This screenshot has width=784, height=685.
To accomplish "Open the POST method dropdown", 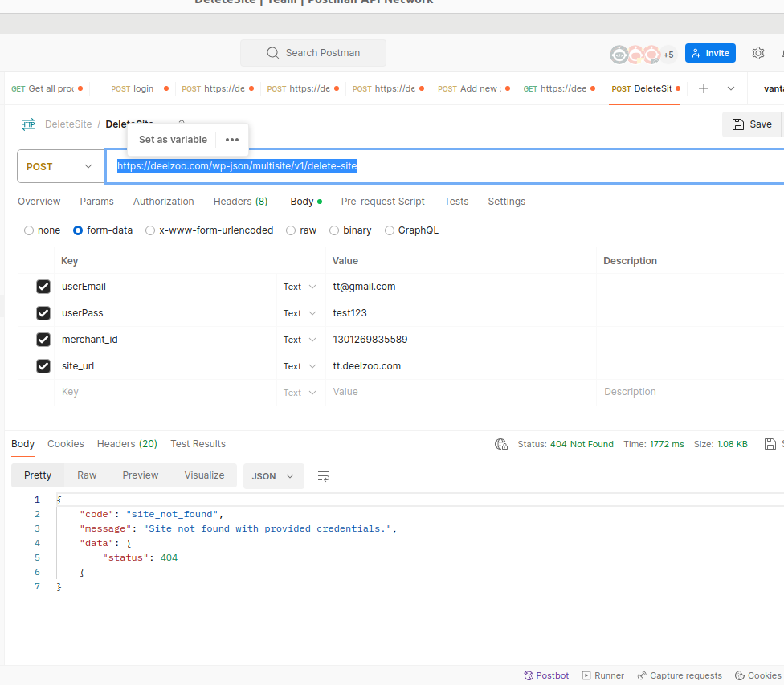I will tap(60, 166).
